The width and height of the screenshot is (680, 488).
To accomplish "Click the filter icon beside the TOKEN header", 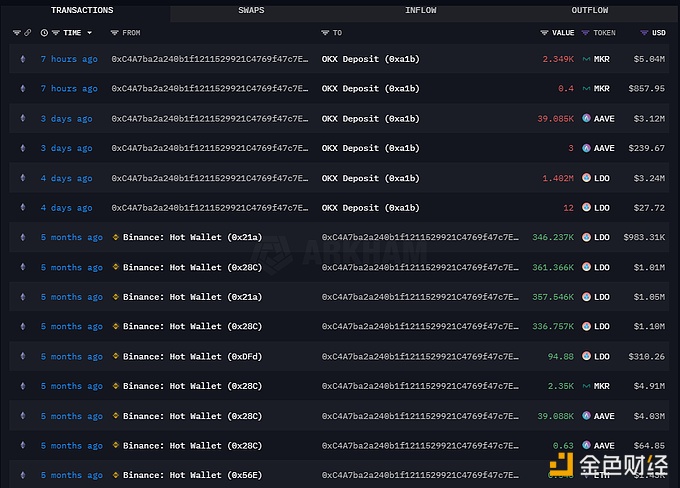I will tap(586, 33).
